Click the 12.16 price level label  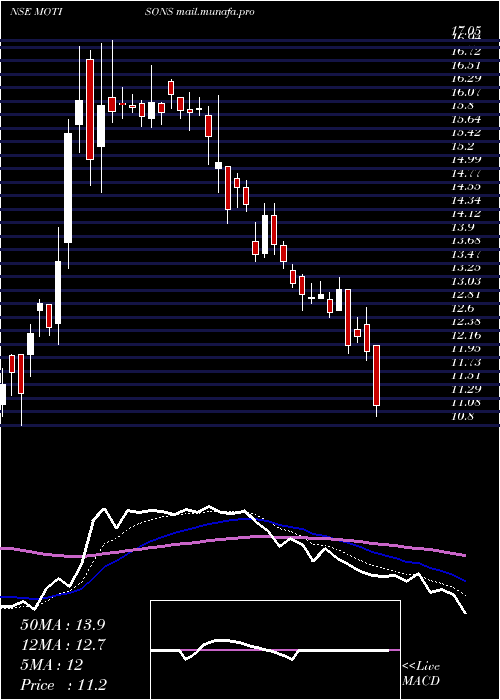click(x=466, y=335)
